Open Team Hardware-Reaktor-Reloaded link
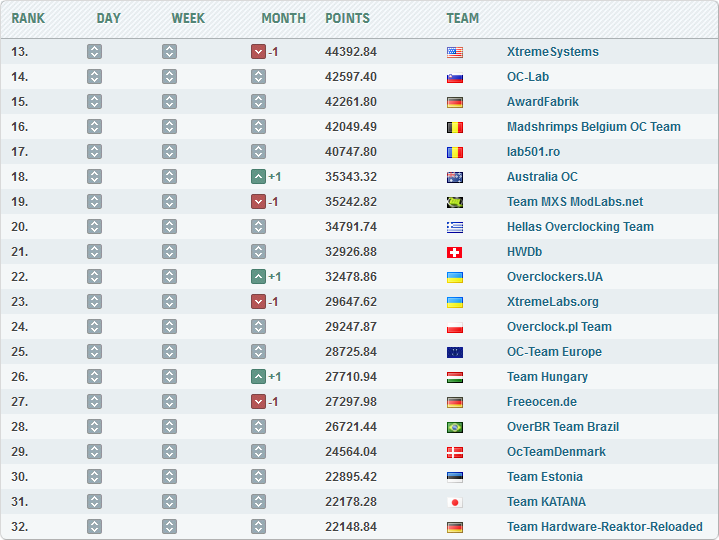The image size is (719, 540). pos(604,527)
